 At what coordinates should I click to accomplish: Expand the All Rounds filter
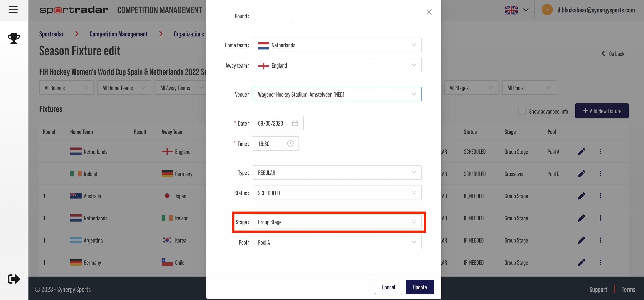(66, 88)
